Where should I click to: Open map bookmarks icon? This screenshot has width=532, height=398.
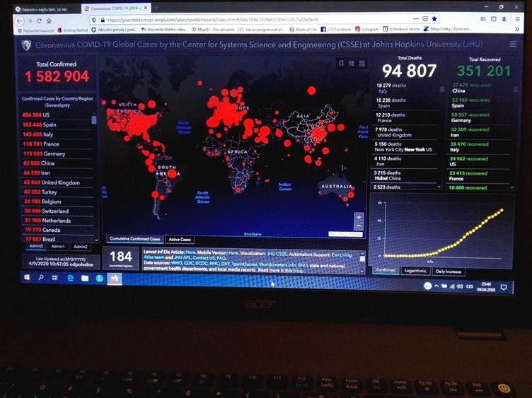(341, 64)
